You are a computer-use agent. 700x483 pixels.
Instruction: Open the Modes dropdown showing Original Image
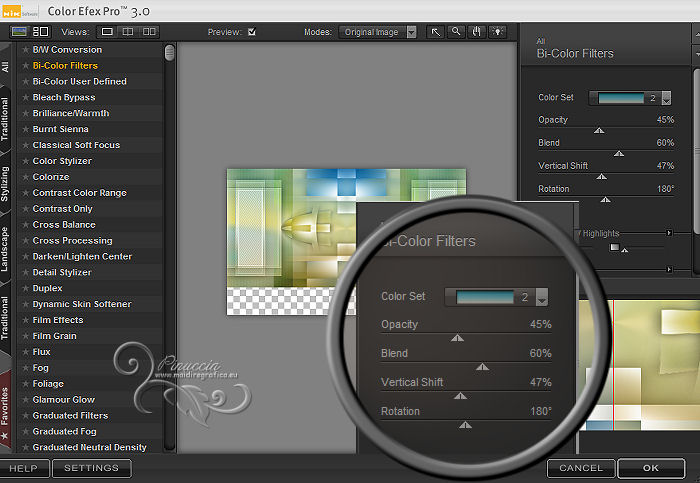(x=378, y=32)
